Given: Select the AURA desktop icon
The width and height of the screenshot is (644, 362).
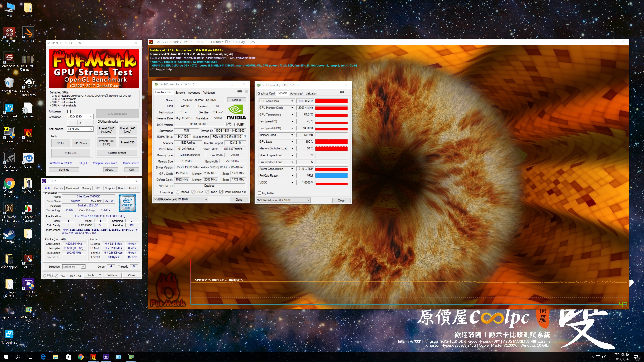Looking at the screenshot, I should click(28, 261).
